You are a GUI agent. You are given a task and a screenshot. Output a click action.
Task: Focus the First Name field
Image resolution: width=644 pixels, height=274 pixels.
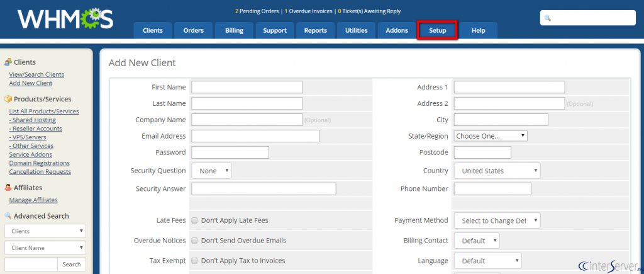pyautogui.click(x=247, y=87)
